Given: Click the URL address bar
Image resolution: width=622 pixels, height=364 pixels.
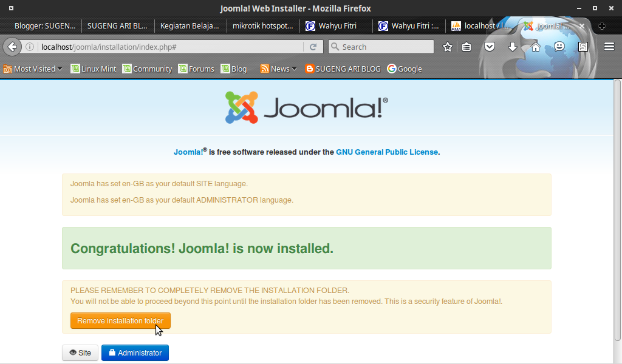Looking at the screenshot, I should tap(171, 47).
